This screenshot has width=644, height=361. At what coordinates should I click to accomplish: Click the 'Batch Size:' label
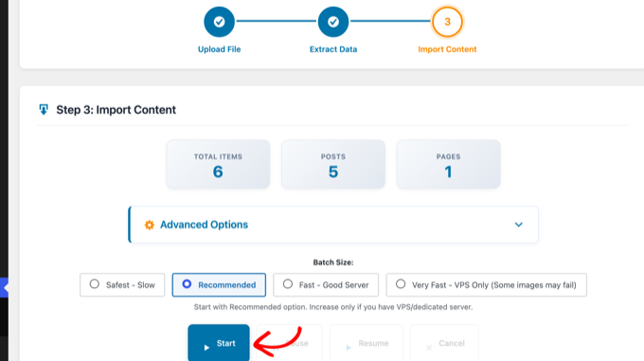tap(333, 262)
